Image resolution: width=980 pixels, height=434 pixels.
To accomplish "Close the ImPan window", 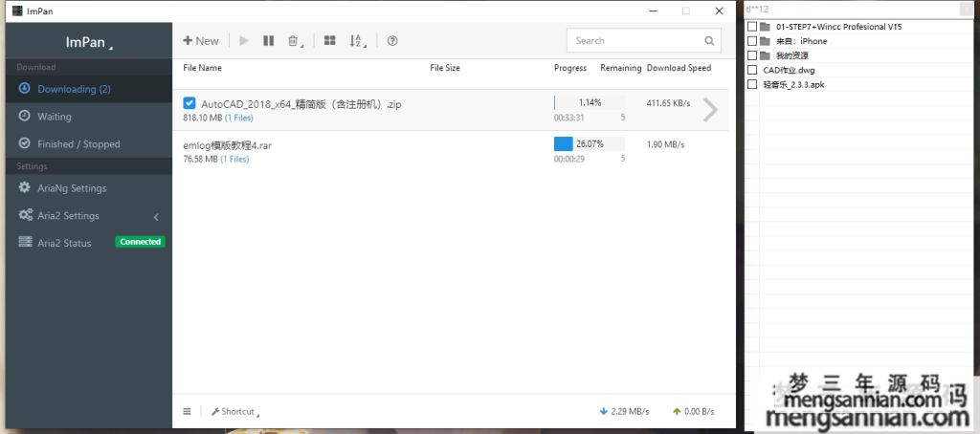I will tap(720, 11).
